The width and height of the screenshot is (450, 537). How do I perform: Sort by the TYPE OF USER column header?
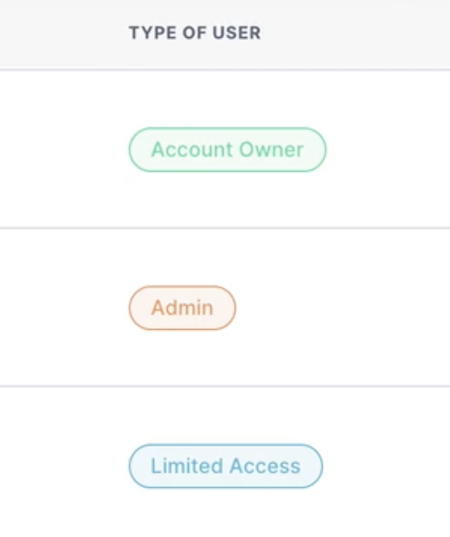[195, 33]
